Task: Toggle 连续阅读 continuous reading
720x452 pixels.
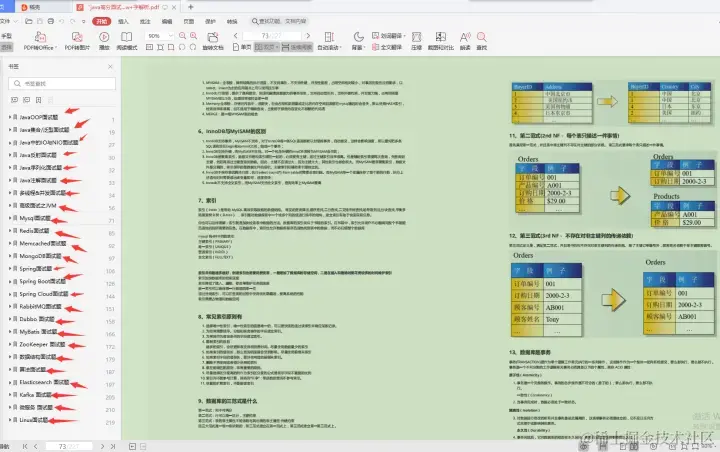Action: [297, 47]
